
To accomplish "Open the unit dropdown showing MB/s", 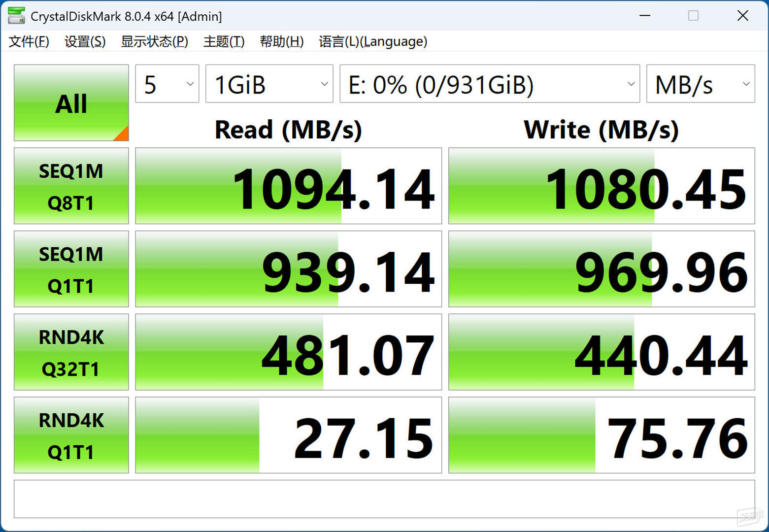I will (701, 84).
